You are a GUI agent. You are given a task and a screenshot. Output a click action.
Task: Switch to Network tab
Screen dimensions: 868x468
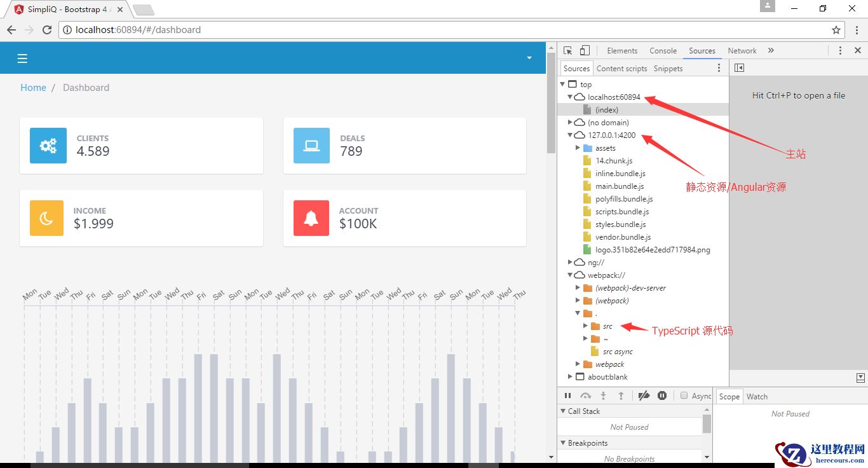click(742, 51)
